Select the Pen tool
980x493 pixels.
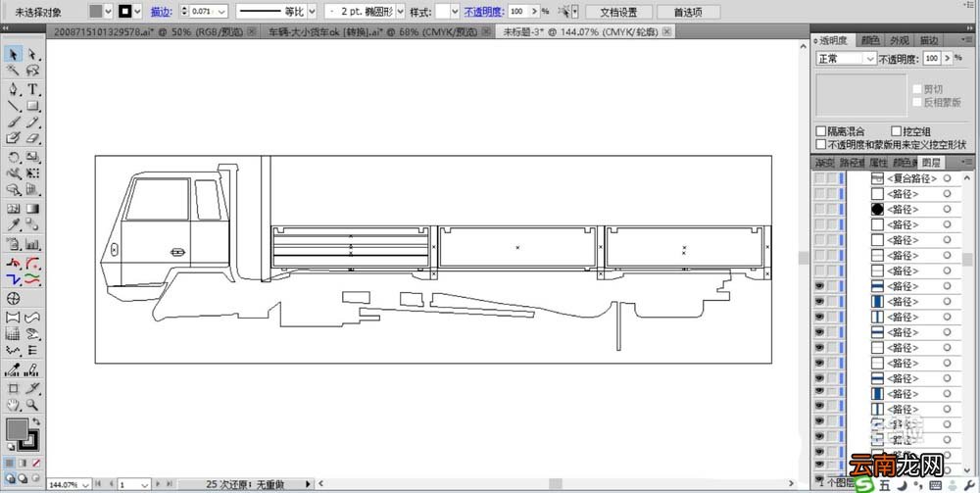[x=14, y=89]
